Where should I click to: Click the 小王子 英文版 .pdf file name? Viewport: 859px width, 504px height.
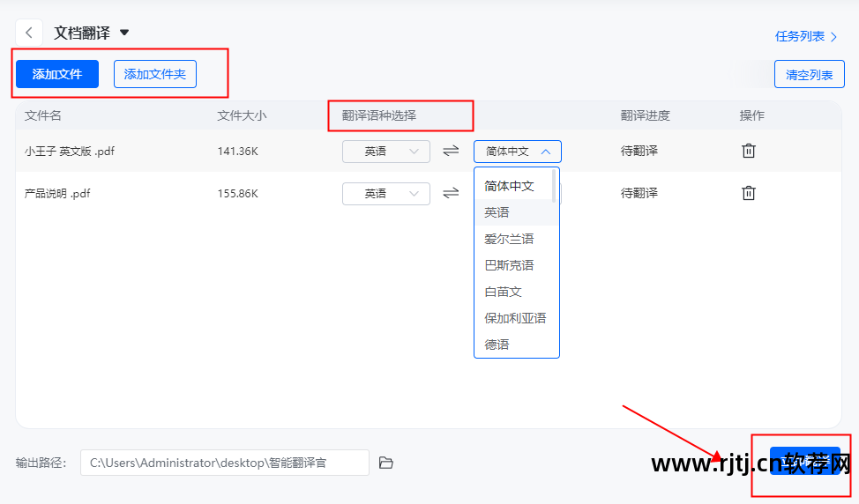[x=70, y=151]
